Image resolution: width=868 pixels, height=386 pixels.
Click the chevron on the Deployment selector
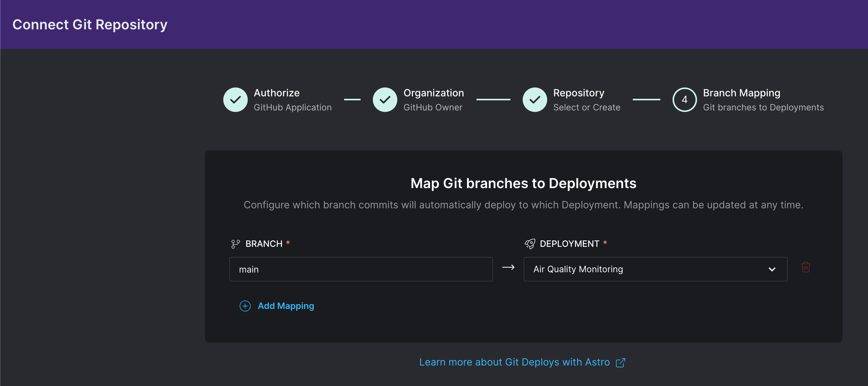[x=772, y=269]
